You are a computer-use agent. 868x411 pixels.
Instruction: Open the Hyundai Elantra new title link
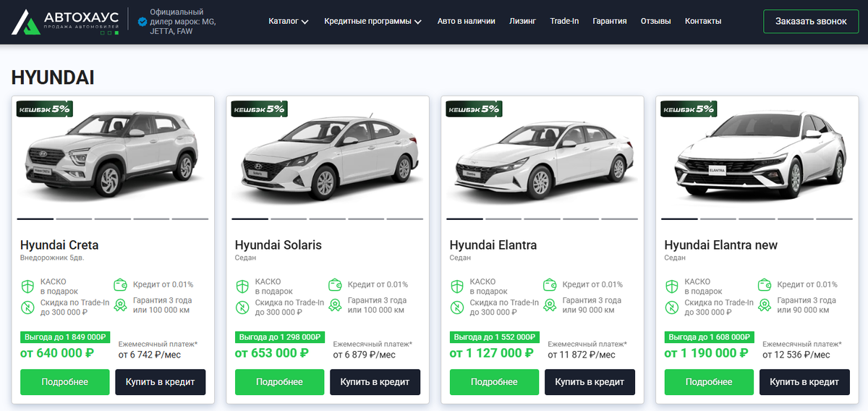click(721, 245)
